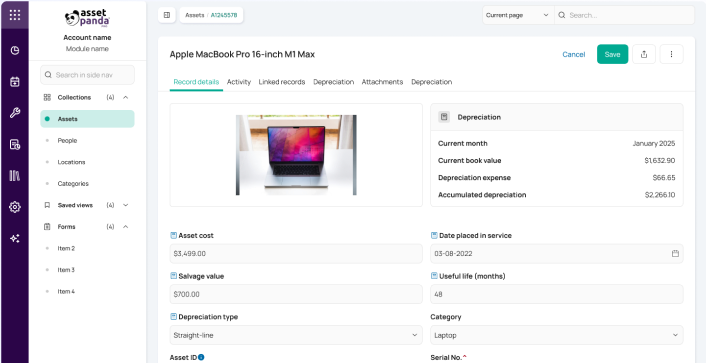The image size is (706, 363).
Task: Click the date field showing 03-08-2022
Action: 557,254
